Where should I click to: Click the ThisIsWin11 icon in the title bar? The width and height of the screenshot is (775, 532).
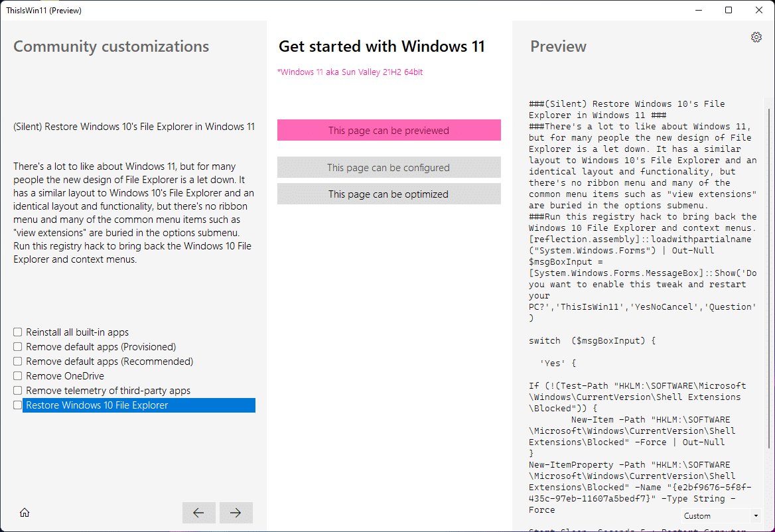pos(7,10)
